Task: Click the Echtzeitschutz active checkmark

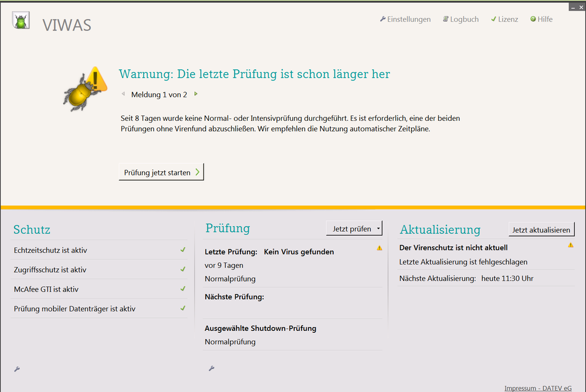Action: pos(183,250)
